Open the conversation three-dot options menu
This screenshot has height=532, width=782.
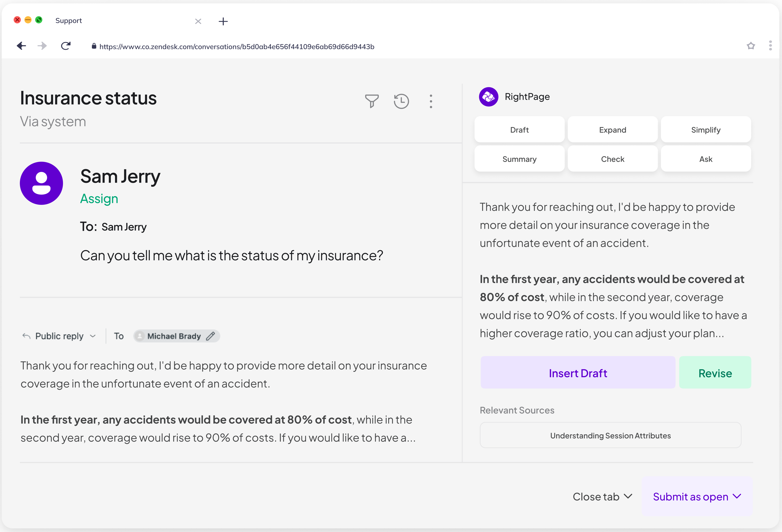(x=431, y=101)
